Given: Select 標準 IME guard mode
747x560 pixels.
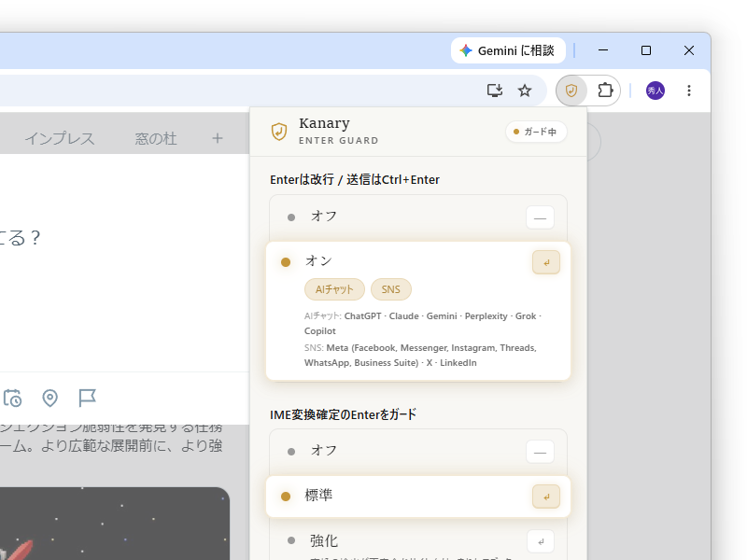Looking at the screenshot, I should 418,497.
